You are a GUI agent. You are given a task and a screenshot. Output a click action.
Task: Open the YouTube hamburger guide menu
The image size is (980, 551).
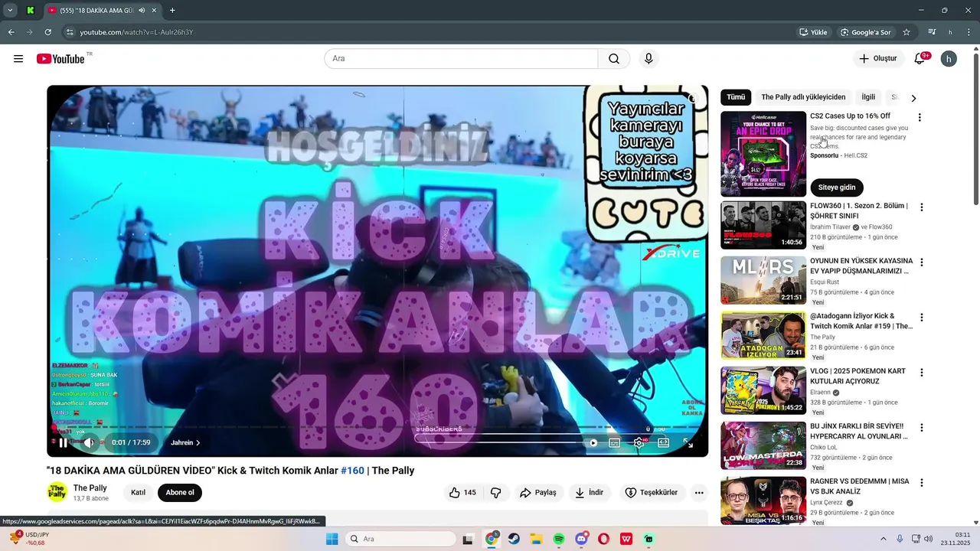(18, 59)
